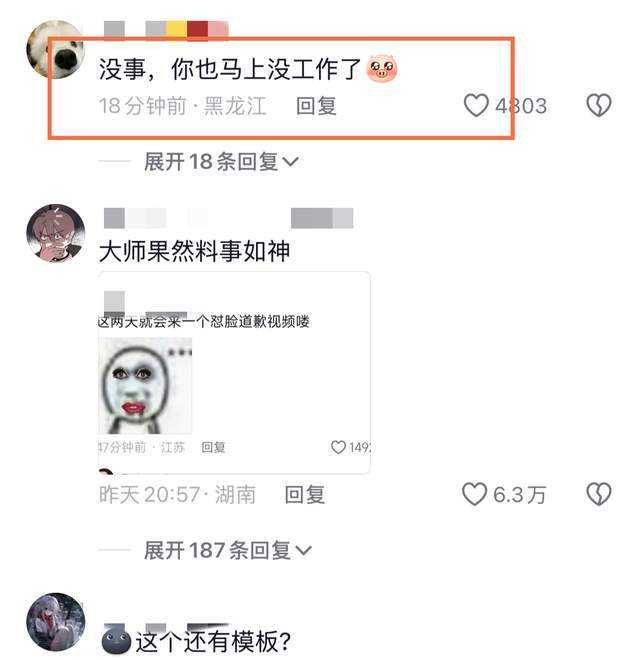Tap heart icon inside embedded screenshot
Screen dimensions: 640x660
coord(338,447)
